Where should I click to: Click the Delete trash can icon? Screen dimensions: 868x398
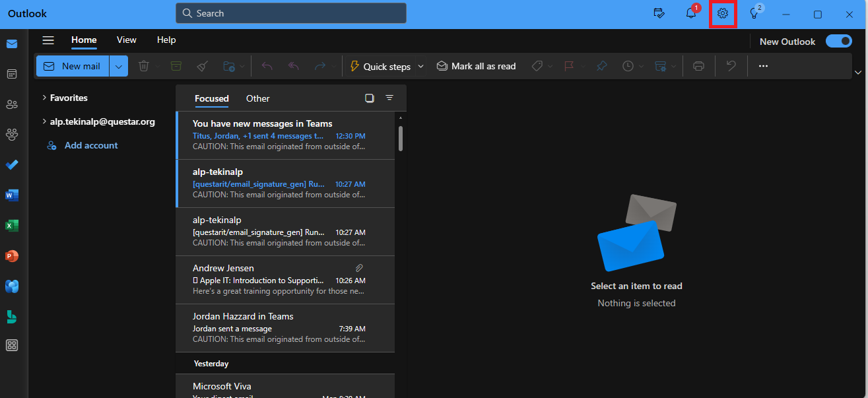[x=143, y=66]
